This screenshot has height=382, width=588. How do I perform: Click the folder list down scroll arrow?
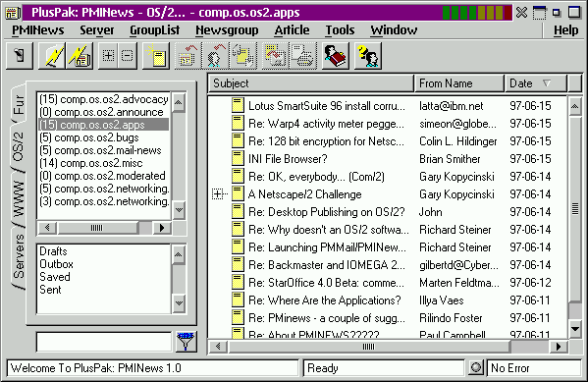click(179, 303)
